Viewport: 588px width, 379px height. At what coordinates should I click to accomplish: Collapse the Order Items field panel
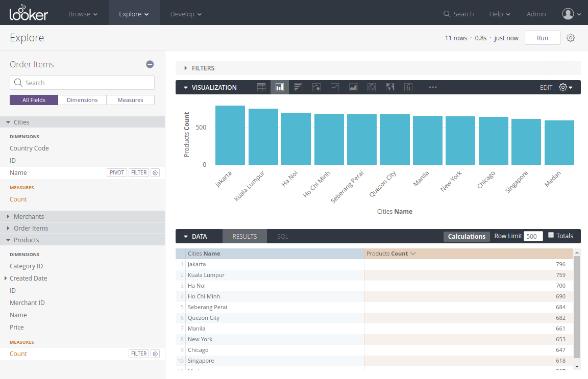pyautogui.click(x=150, y=64)
